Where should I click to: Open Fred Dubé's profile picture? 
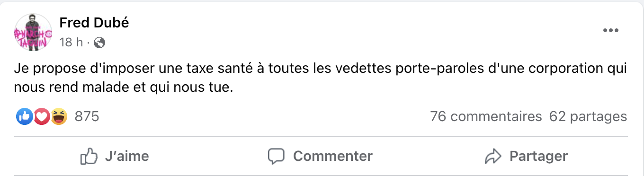[x=33, y=32]
